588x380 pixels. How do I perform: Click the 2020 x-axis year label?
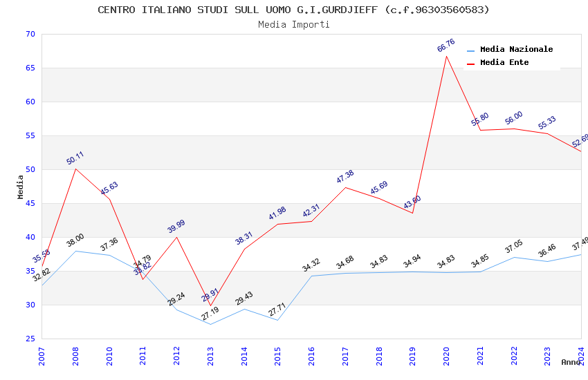(446, 356)
